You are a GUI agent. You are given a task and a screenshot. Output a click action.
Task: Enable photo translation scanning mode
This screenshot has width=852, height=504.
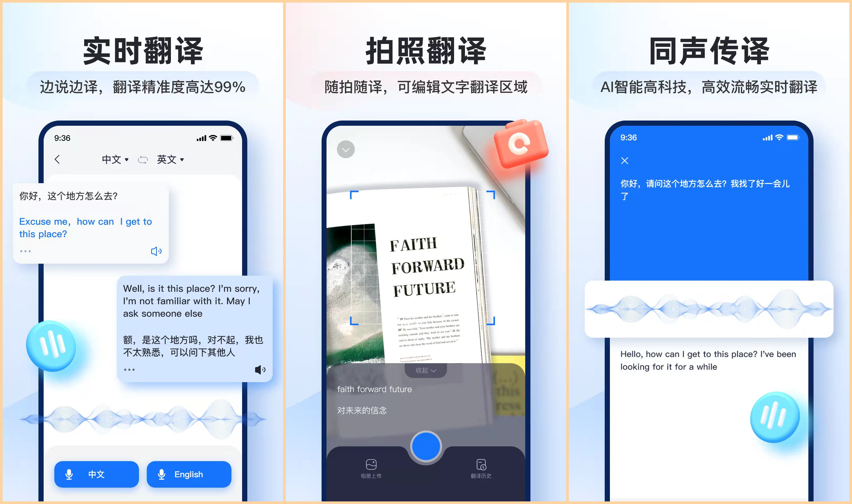click(426, 440)
